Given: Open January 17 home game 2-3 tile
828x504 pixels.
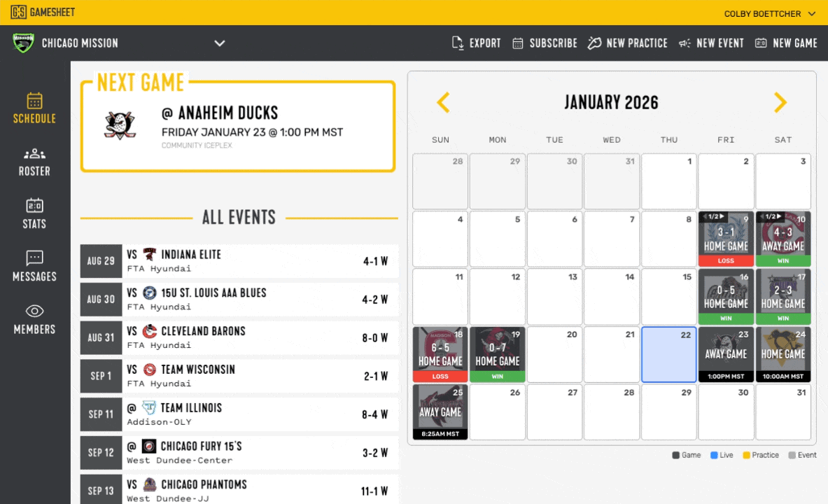Looking at the screenshot, I should point(783,296).
